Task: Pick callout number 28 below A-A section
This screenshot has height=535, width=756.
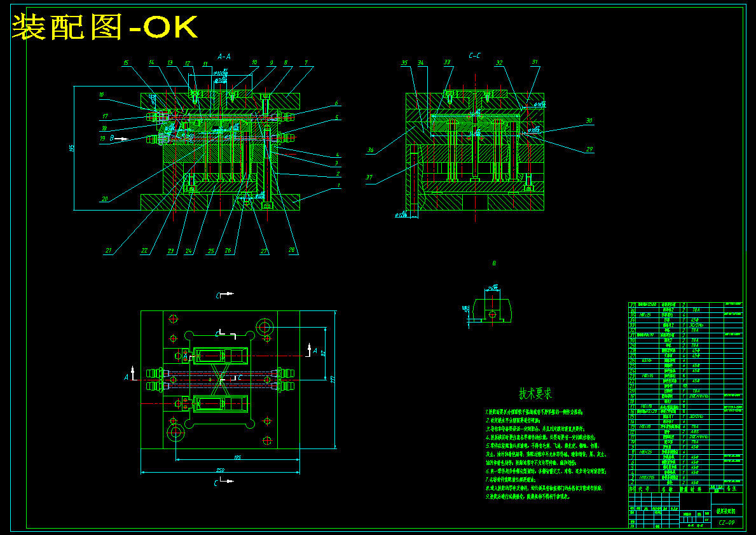Action: [291, 250]
